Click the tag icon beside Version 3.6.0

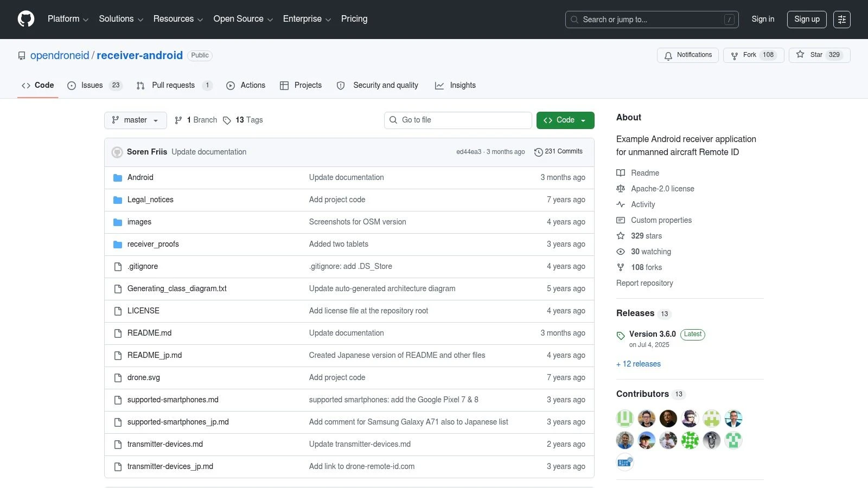pos(621,336)
